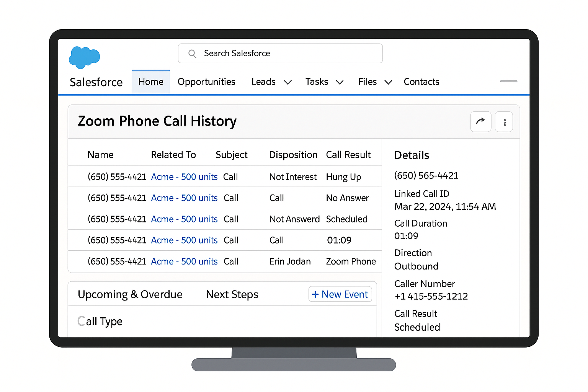Go to the Contacts tab

(421, 82)
